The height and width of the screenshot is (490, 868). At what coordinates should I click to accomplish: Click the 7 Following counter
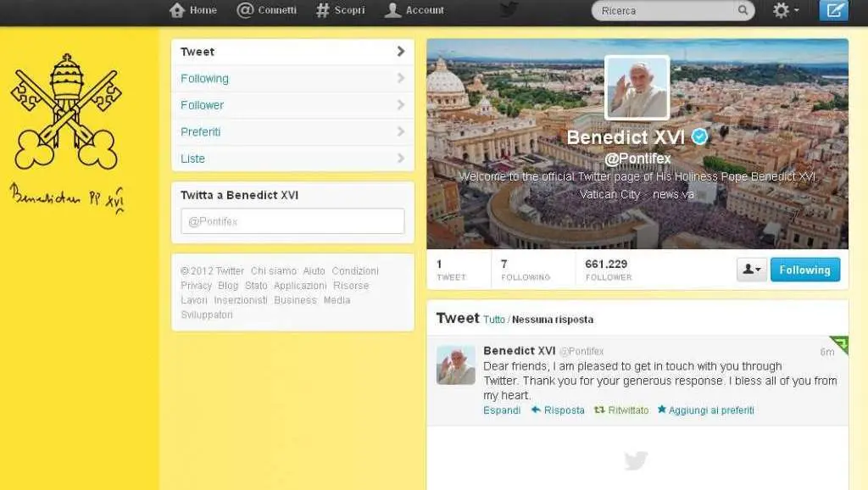(526, 270)
